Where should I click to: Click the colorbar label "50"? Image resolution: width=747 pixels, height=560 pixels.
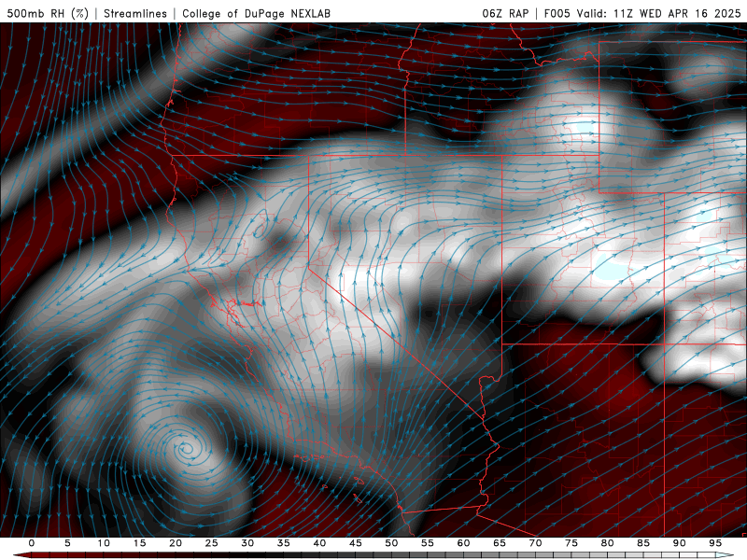click(x=391, y=543)
